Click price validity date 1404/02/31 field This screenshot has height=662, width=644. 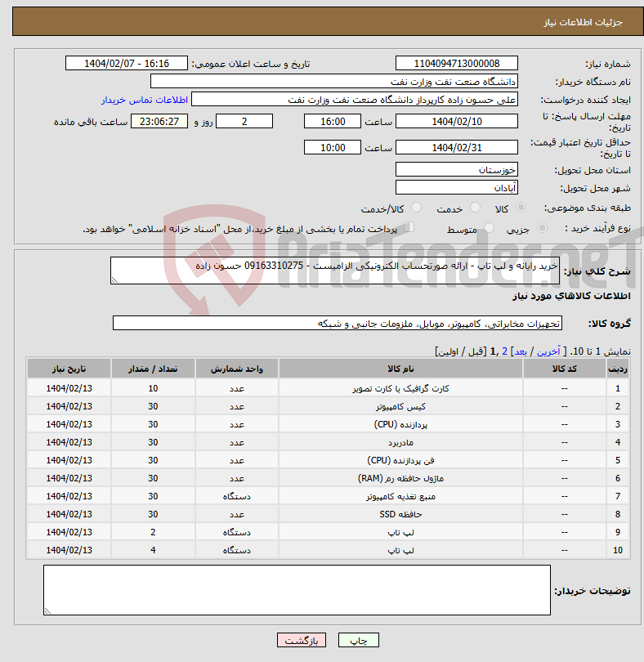click(x=457, y=147)
